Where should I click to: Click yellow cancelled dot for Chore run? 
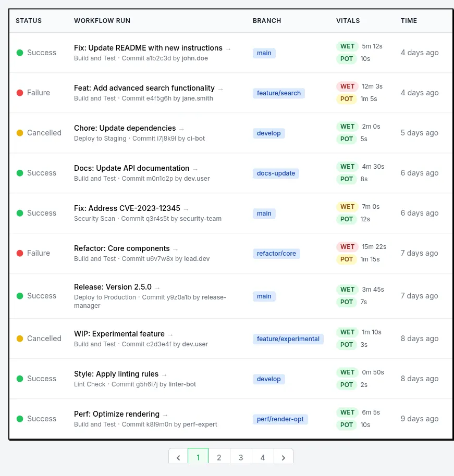(x=20, y=133)
